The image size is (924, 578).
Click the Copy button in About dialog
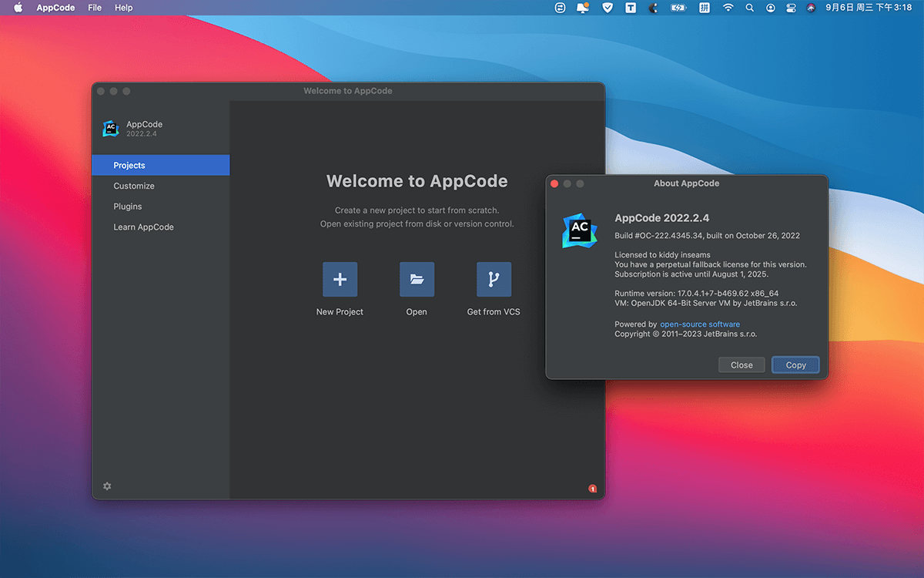coord(795,365)
